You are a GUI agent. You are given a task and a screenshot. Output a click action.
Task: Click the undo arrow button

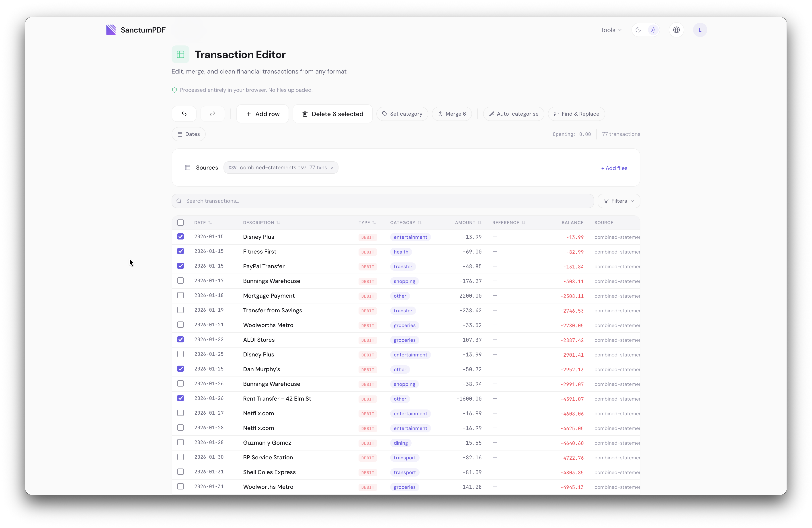coord(184,114)
